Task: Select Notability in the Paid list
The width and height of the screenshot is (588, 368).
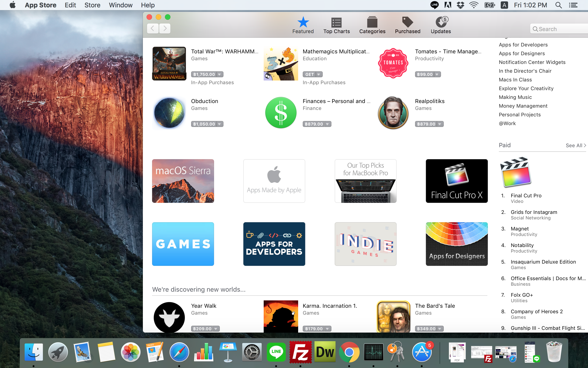Action: click(x=522, y=245)
